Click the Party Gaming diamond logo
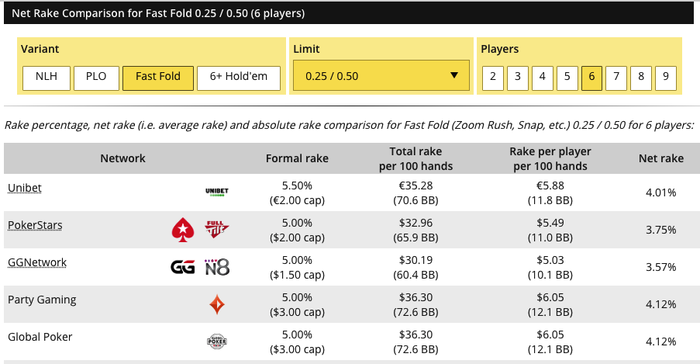 click(217, 305)
